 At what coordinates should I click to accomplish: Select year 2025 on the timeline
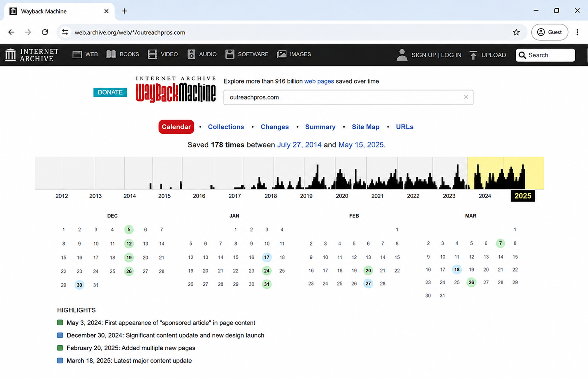point(523,196)
